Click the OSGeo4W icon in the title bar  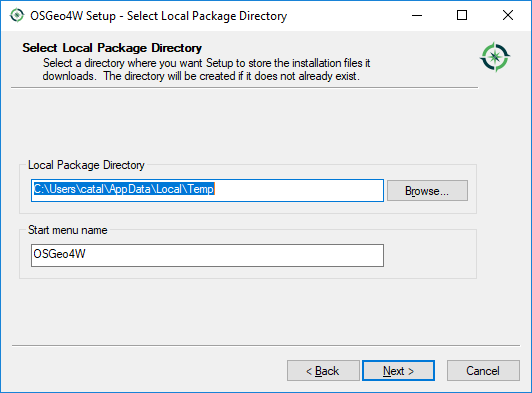click(x=17, y=15)
